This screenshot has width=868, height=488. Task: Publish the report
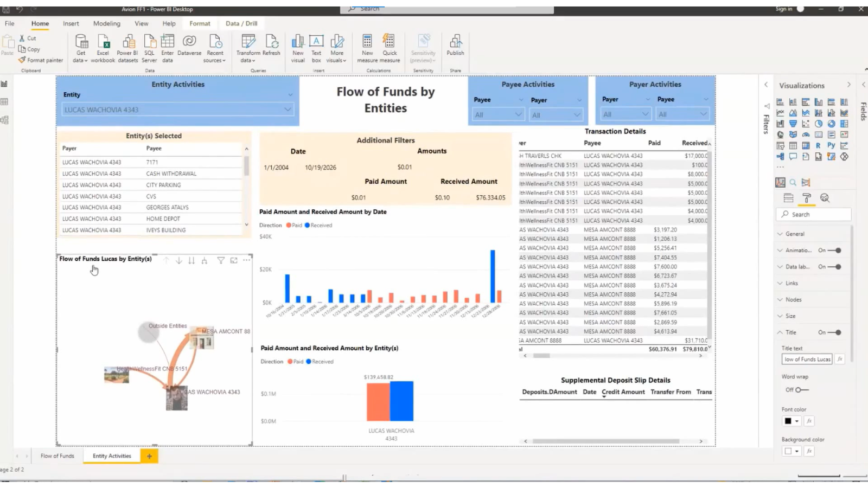pyautogui.click(x=455, y=45)
